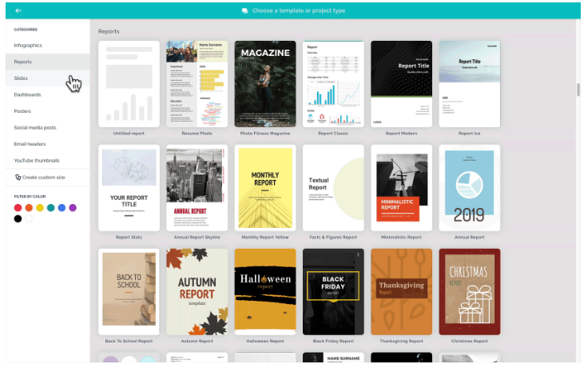Filter templates by yellow color
Image resolution: width=588 pixels, height=368 pixels.
coord(40,208)
